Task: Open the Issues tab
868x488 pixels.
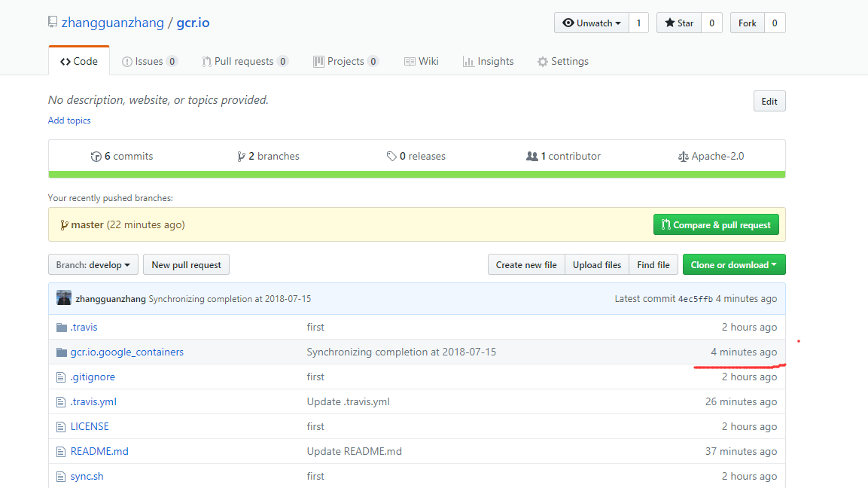Action: 150,61
